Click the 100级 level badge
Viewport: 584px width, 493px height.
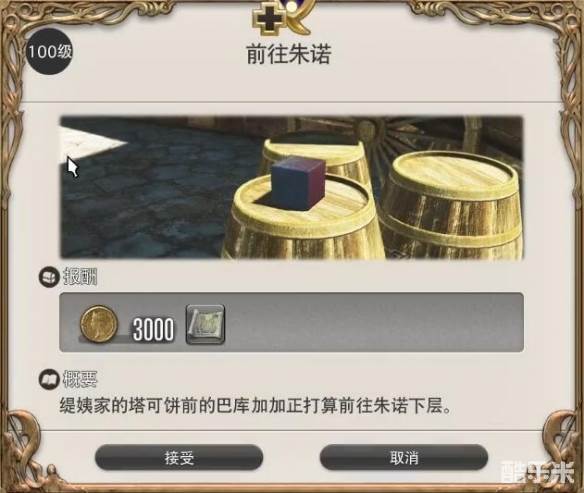pyautogui.click(x=49, y=51)
